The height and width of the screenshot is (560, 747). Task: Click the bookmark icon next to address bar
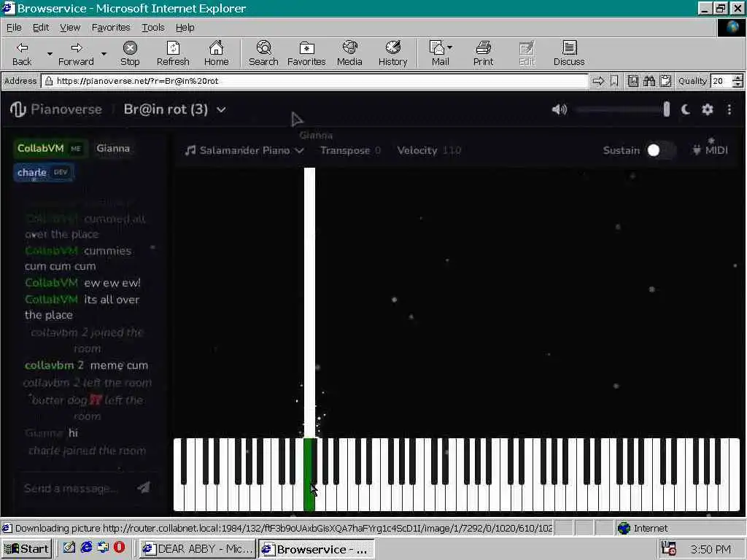[x=614, y=81]
